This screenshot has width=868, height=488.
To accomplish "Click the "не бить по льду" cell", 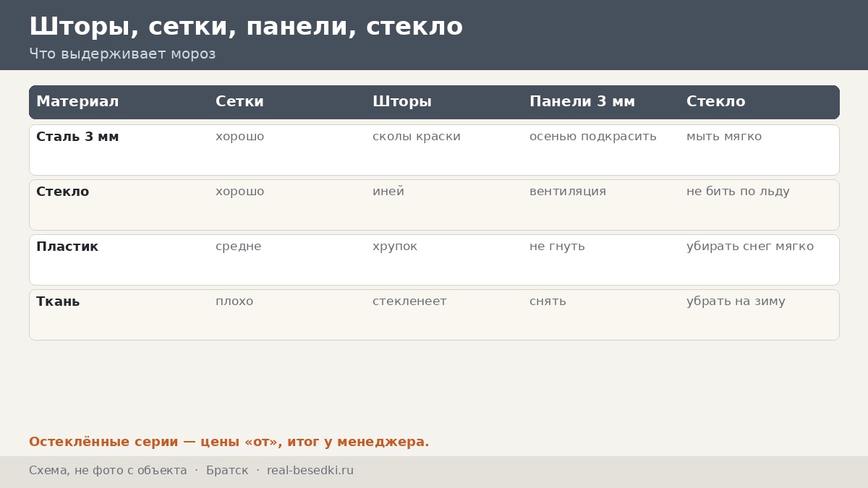I will (x=738, y=192).
